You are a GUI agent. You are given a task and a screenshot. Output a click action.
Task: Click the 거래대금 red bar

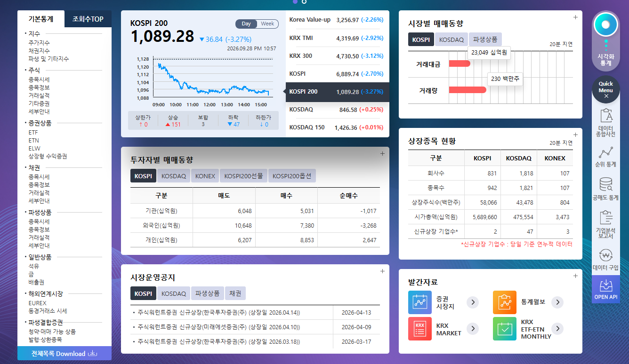coord(460,63)
